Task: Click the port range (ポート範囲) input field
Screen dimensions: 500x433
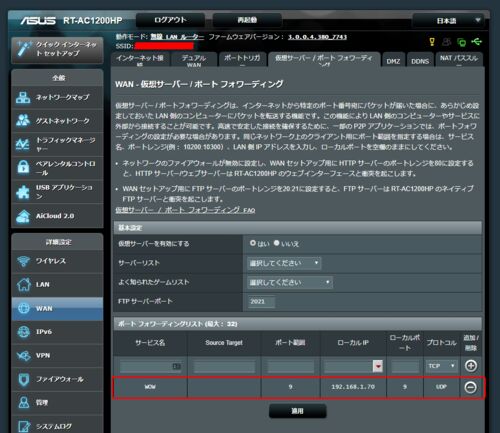Action: pos(291,366)
